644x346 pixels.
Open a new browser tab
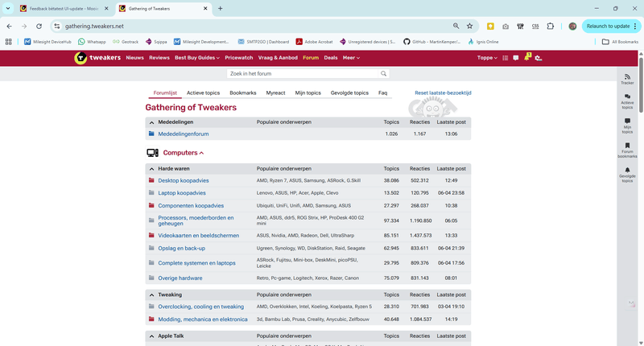[220, 8]
